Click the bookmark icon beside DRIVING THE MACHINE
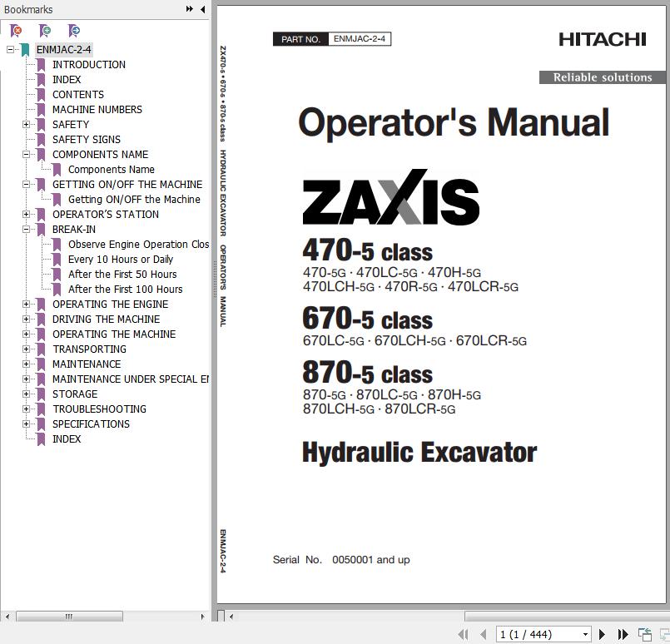Screen dimensions: 670x644 pyautogui.click(x=41, y=320)
